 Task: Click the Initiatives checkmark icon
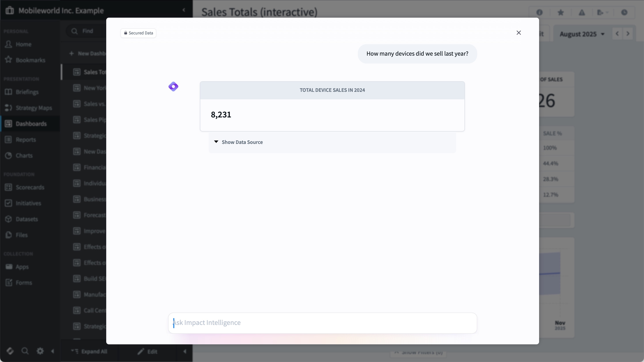pos(8,203)
